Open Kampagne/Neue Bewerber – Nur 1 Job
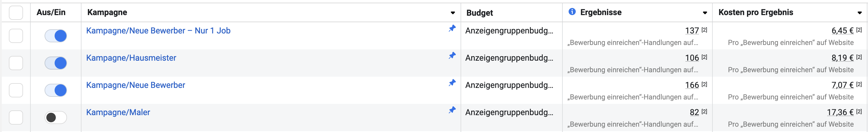The height and width of the screenshot is (132, 868). [x=158, y=31]
